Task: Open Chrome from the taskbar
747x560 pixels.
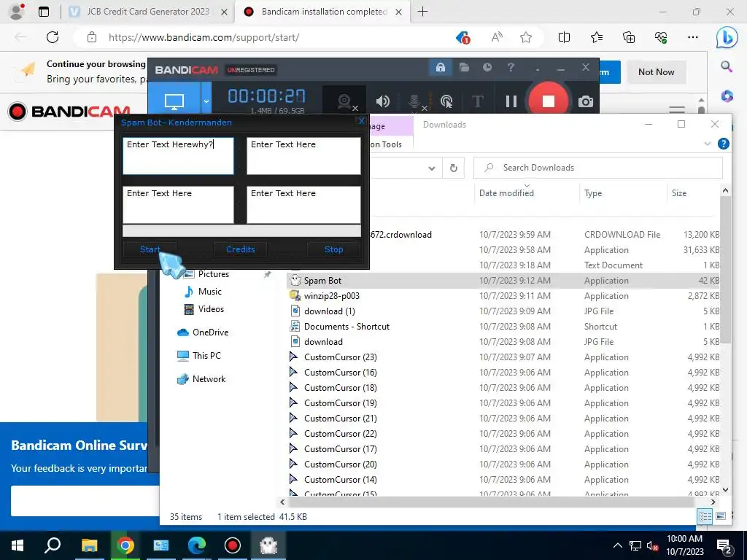Action: coord(125,545)
